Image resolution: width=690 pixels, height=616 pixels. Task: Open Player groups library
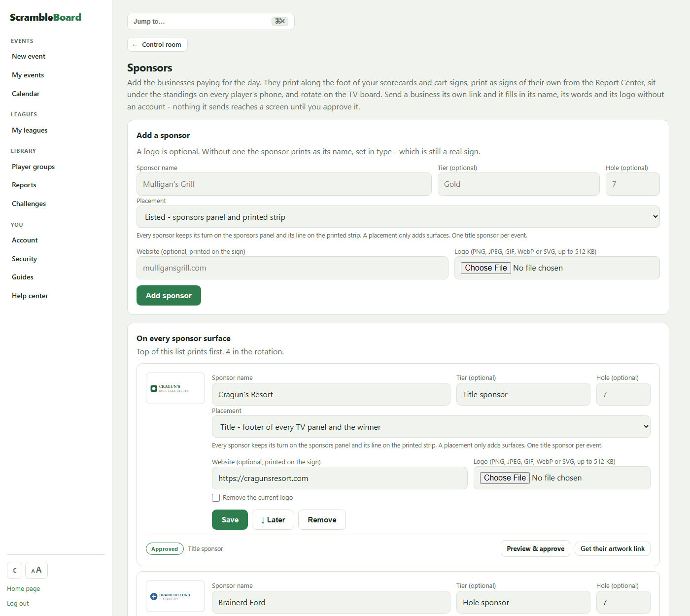[34, 167]
